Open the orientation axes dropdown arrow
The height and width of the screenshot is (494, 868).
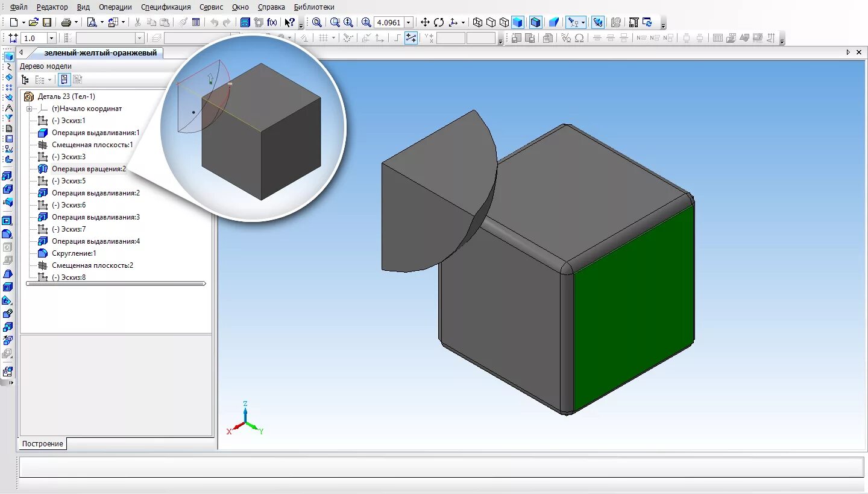(463, 22)
